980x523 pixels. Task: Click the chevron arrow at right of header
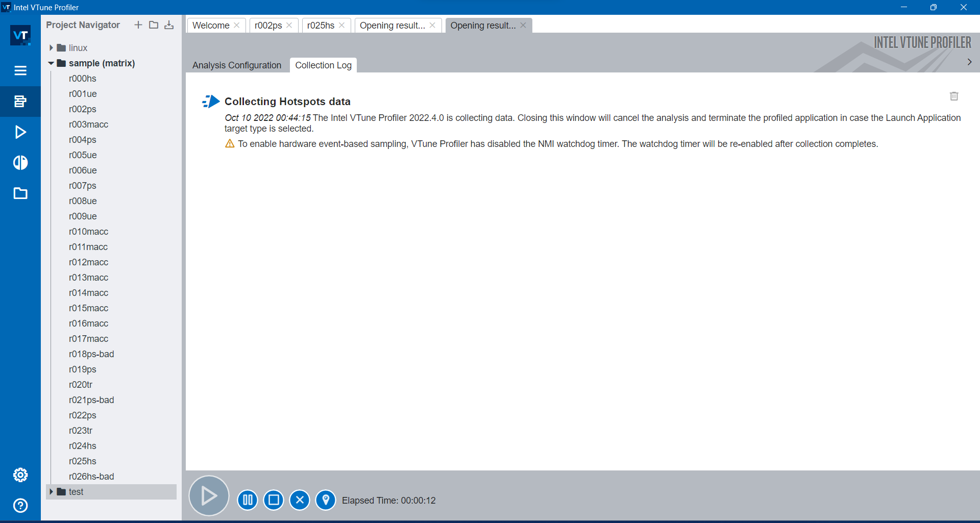click(x=969, y=62)
